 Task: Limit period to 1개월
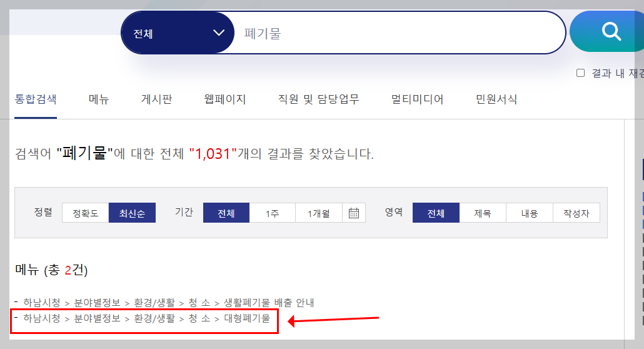pos(319,213)
